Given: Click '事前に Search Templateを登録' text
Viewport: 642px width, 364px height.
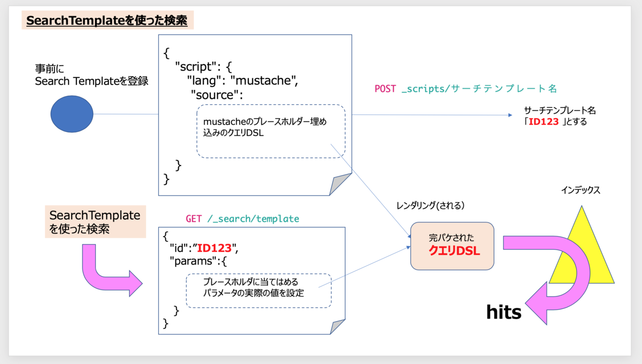Looking at the screenshot, I should (91, 75).
